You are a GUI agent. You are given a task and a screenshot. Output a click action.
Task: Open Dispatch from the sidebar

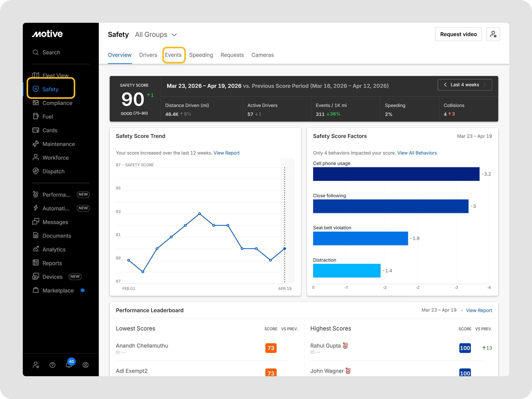tap(53, 172)
